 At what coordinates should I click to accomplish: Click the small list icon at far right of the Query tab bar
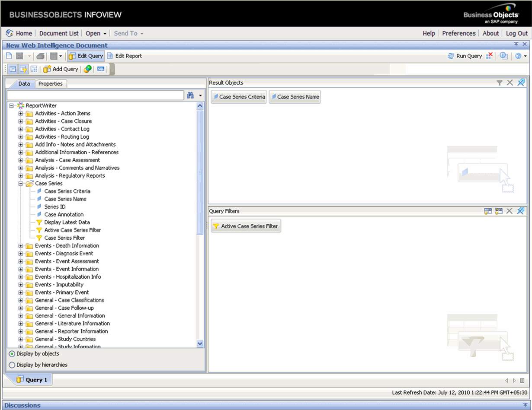tap(522, 381)
